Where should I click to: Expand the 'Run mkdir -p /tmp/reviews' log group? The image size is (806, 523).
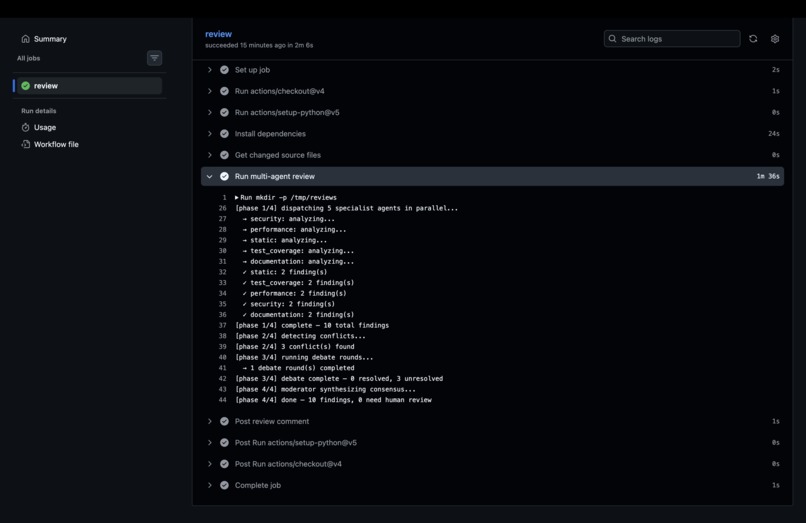coord(286,197)
